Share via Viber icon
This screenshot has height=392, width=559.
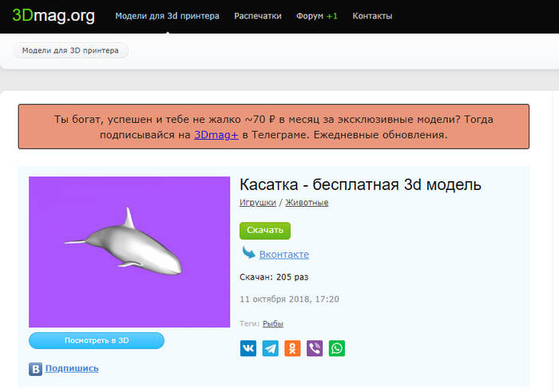(x=315, y=348)
